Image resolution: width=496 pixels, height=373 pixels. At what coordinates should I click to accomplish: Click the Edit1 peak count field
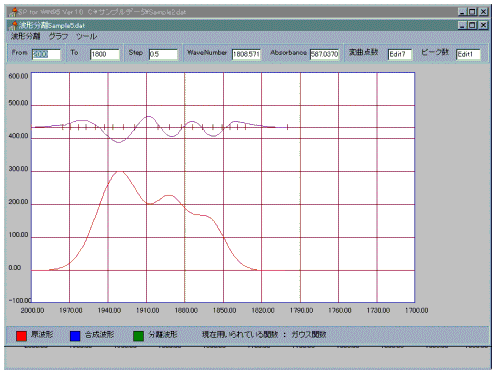468,54
